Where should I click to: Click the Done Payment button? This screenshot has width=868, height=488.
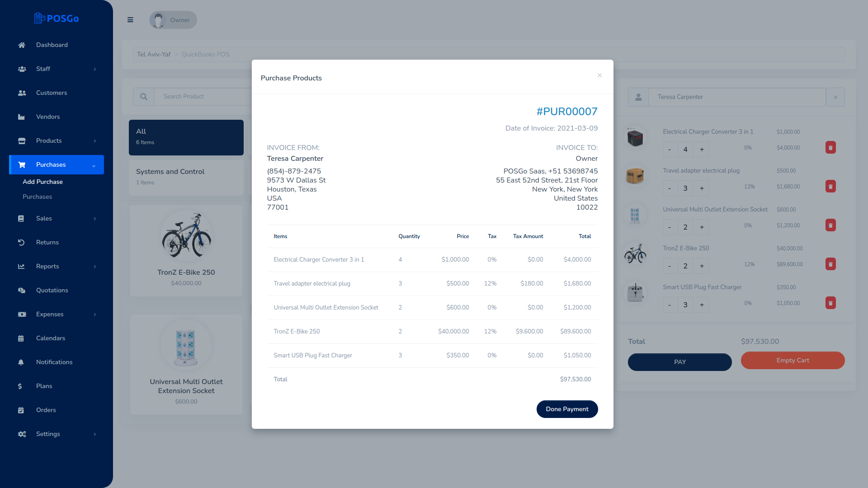click(x=567, y=409)
